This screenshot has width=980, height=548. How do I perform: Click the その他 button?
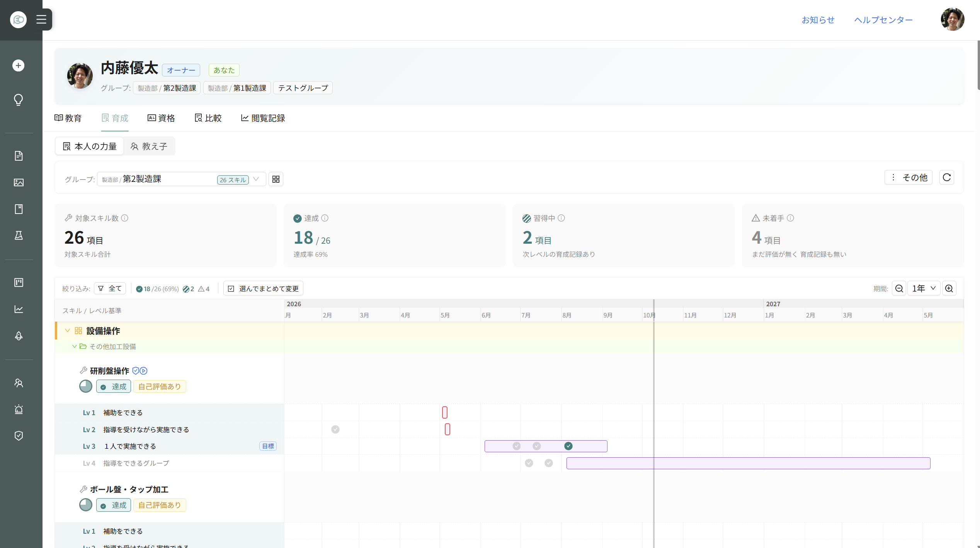(909, 177)
